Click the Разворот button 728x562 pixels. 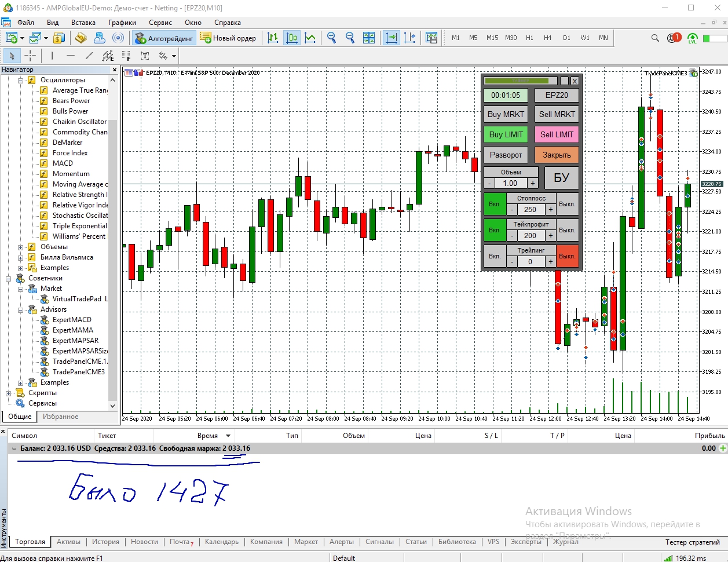pos(506,155)
